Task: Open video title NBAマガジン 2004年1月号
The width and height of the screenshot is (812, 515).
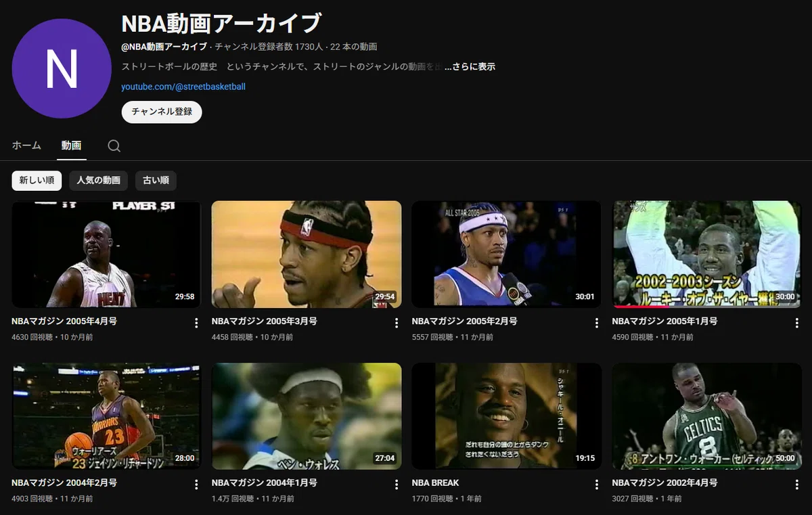Action: [265, 483]
